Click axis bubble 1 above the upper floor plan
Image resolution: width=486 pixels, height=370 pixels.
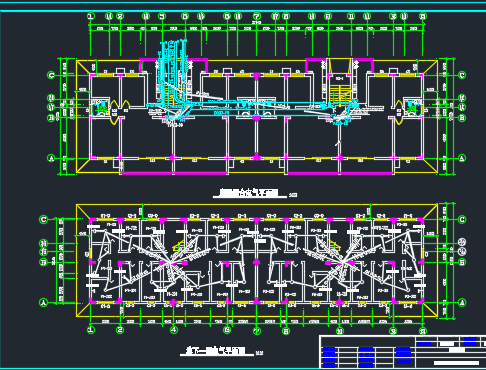pos(91,16)
